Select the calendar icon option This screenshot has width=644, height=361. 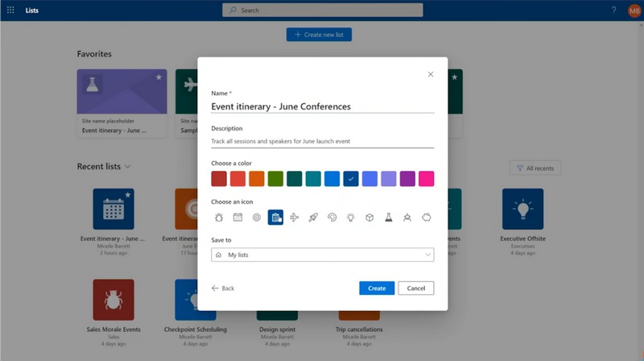[237, 218]
